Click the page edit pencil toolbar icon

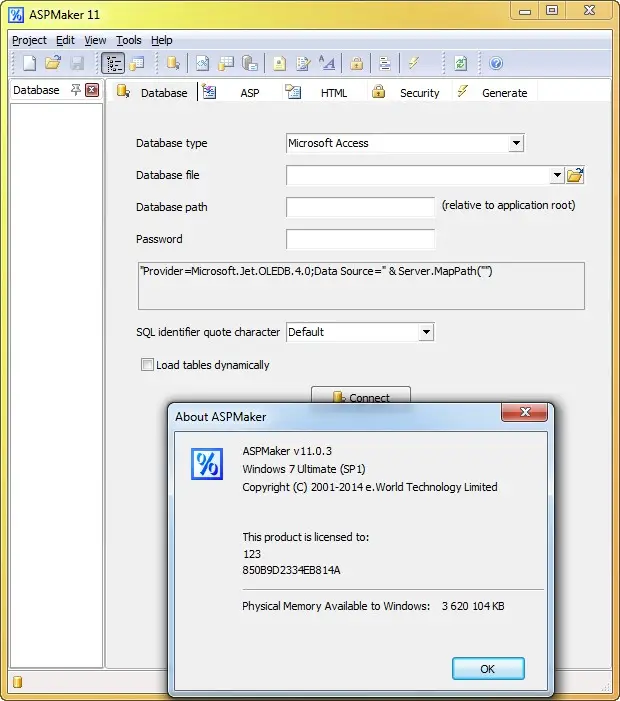coord(303,63)
